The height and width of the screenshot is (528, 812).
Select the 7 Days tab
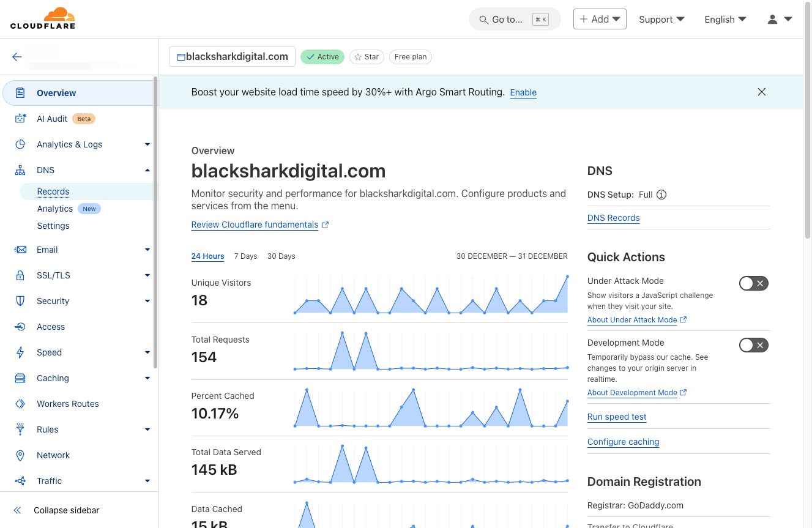pos(246,256)
